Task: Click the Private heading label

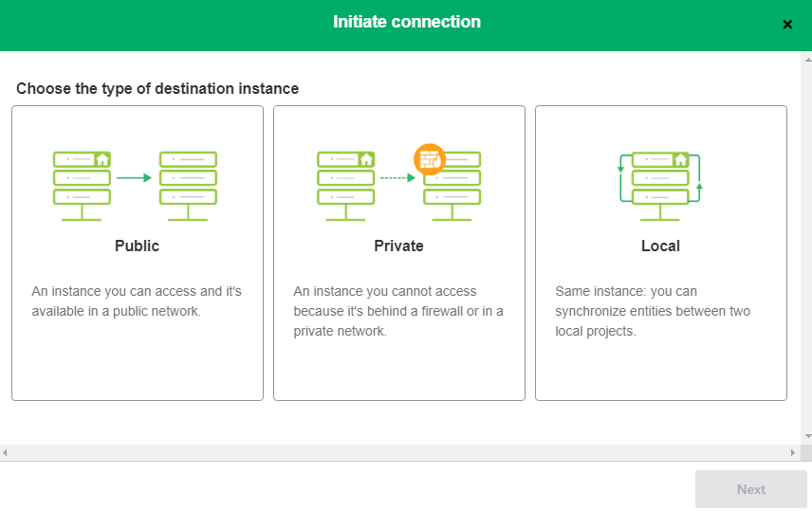Action: point(398,246)
